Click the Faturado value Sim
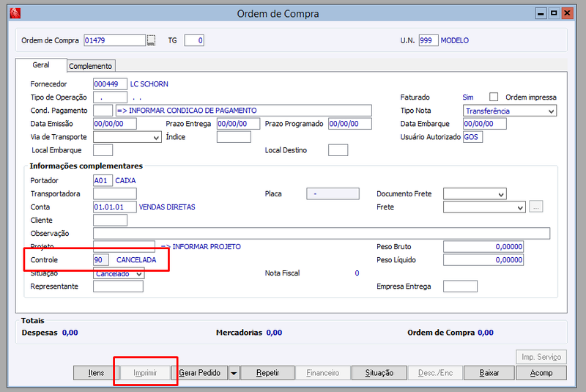This screenshot has height=392, width=586. point(468,97)
